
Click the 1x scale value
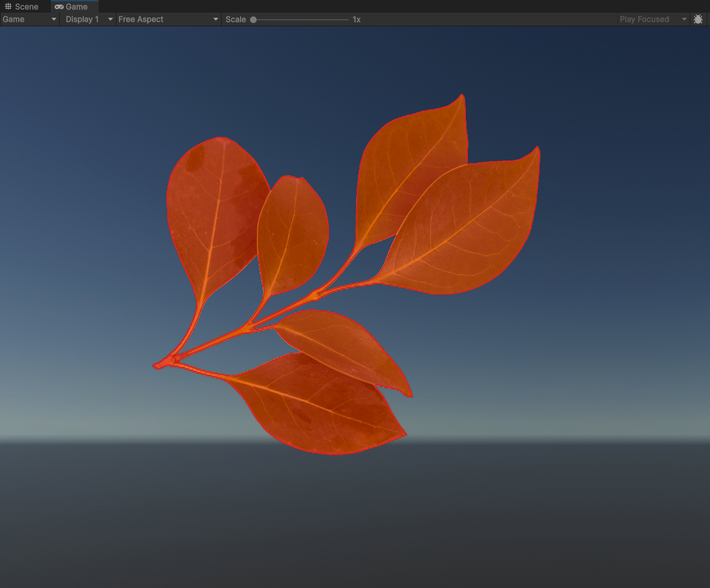357,19
